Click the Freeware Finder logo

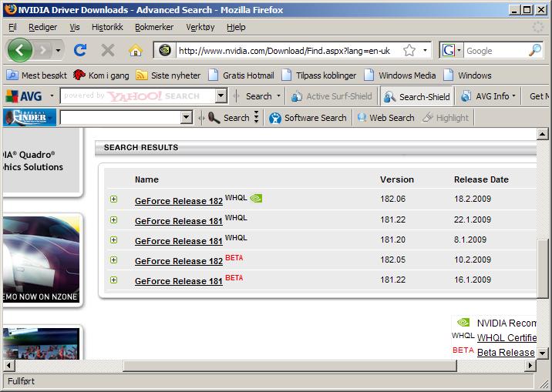point(29,117)
